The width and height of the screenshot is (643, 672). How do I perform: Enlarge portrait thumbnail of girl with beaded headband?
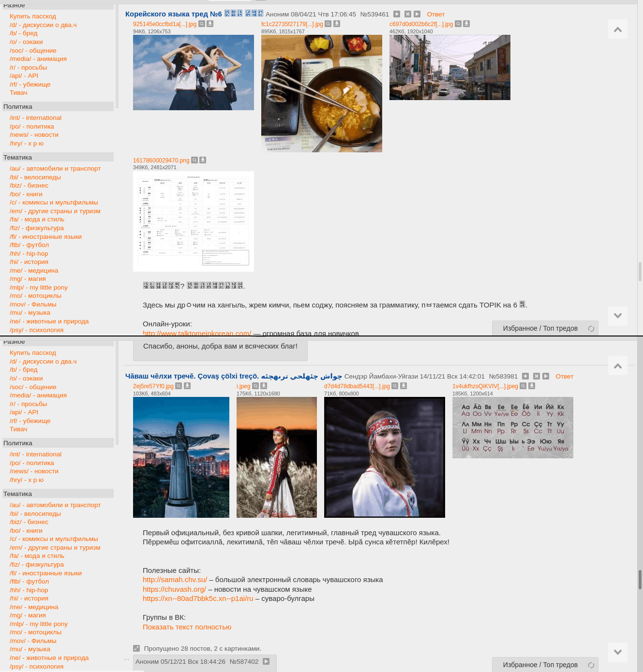click(x=385, y=457)
